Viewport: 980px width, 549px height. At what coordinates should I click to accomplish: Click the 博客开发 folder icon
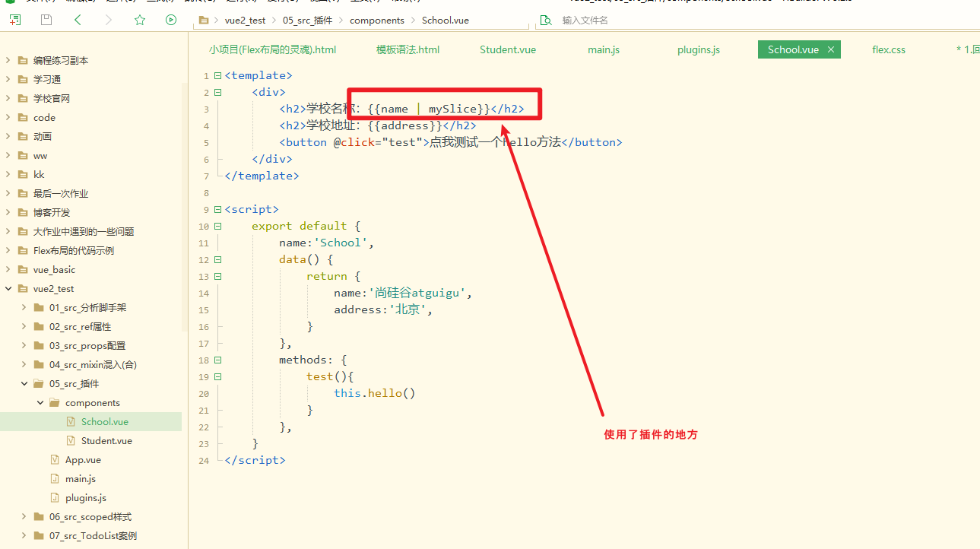tap(23, 212)
